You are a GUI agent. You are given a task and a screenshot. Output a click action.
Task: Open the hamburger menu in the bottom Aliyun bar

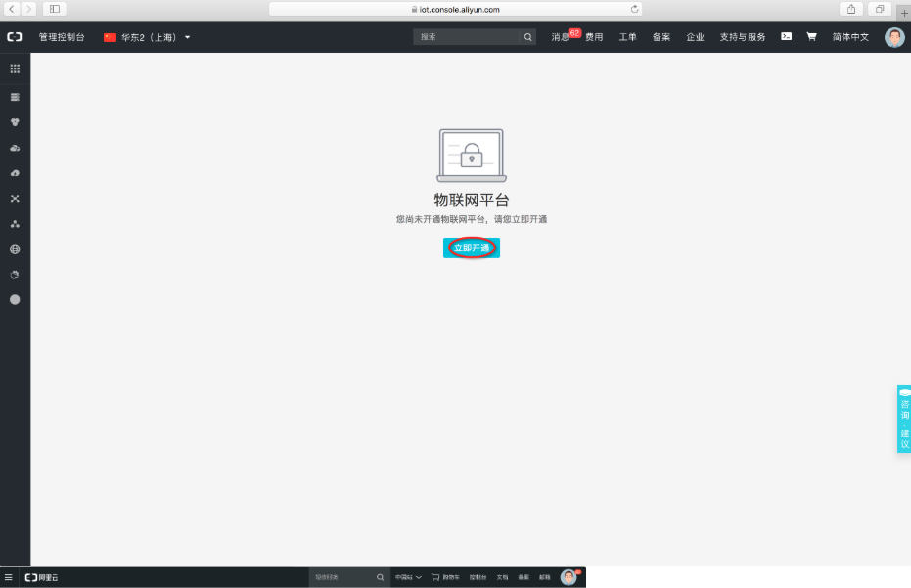point(8,577)
